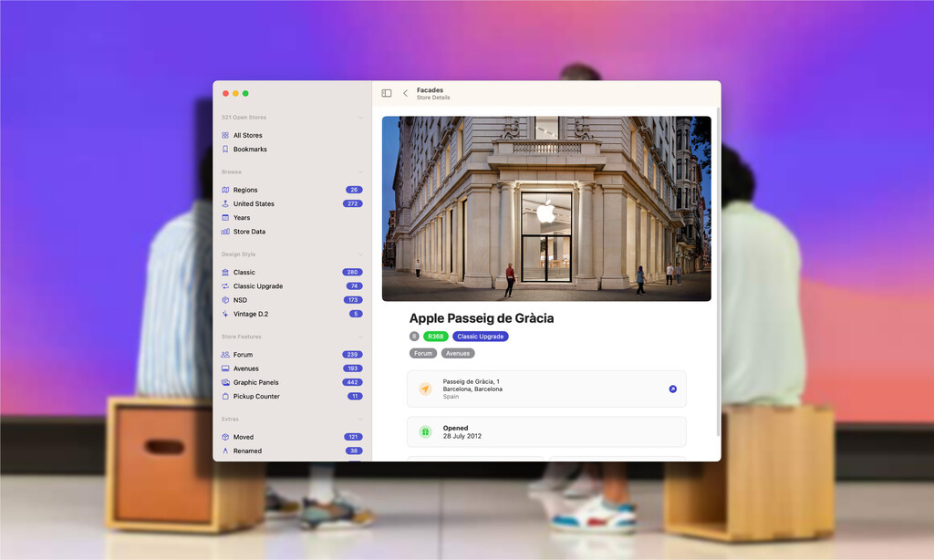Click the Store Data chart icon

pos(225,231)
